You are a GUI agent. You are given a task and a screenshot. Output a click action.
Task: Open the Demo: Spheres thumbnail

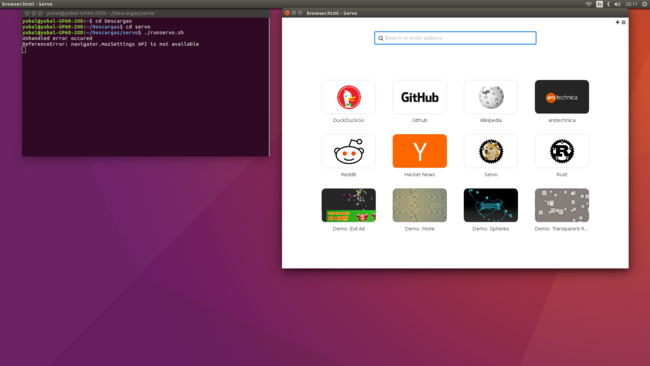pos(491,205)
